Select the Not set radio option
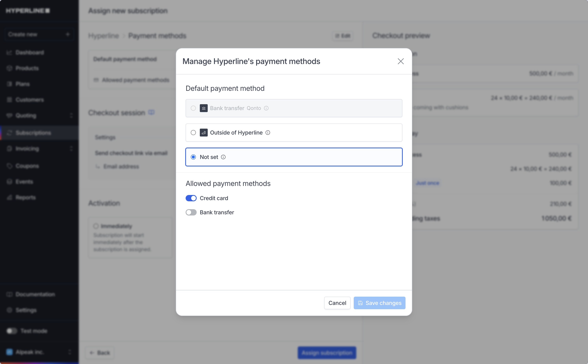The image size is (588, 364). (193, 157)
